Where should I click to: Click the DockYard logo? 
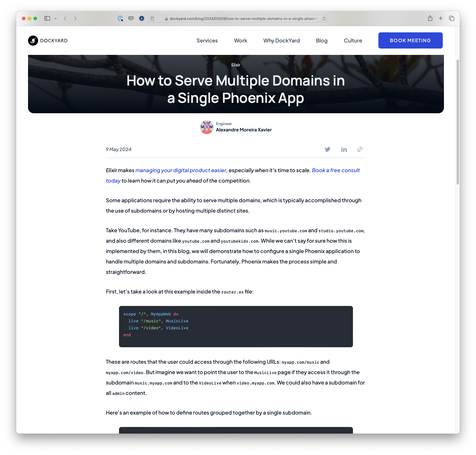pos(47,40)
